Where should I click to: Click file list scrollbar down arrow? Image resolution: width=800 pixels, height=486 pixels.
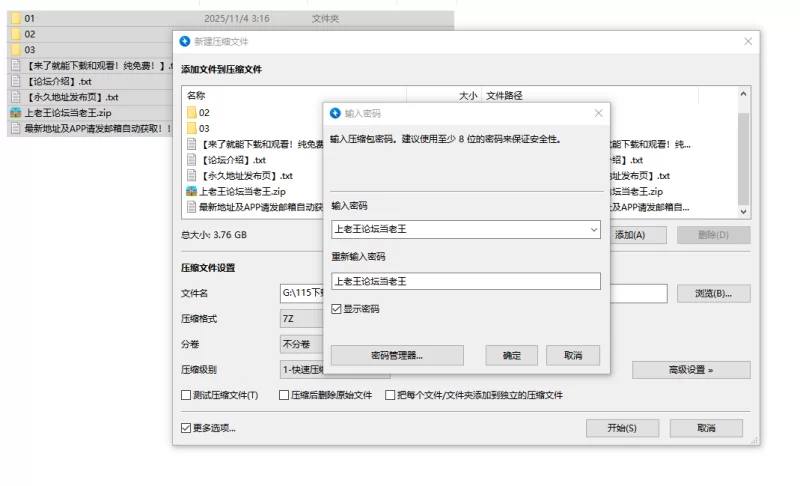(x=743, y=212)
